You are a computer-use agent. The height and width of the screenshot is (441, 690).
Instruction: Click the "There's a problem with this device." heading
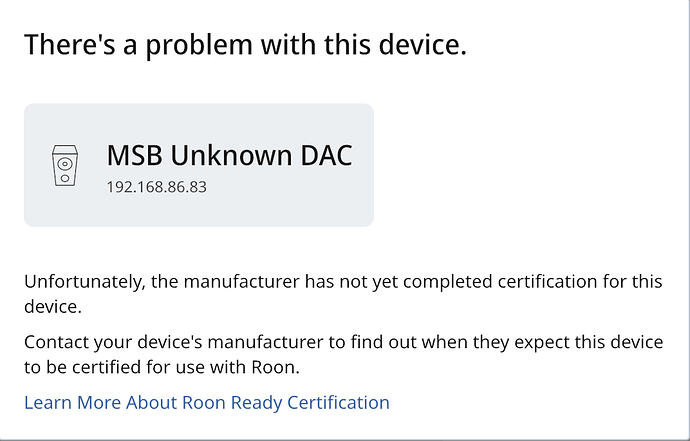click(x=245, y=45)
